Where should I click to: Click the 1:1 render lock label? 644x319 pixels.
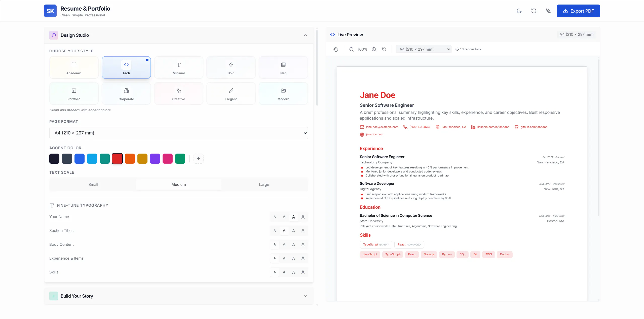click(x=471, y=49)
